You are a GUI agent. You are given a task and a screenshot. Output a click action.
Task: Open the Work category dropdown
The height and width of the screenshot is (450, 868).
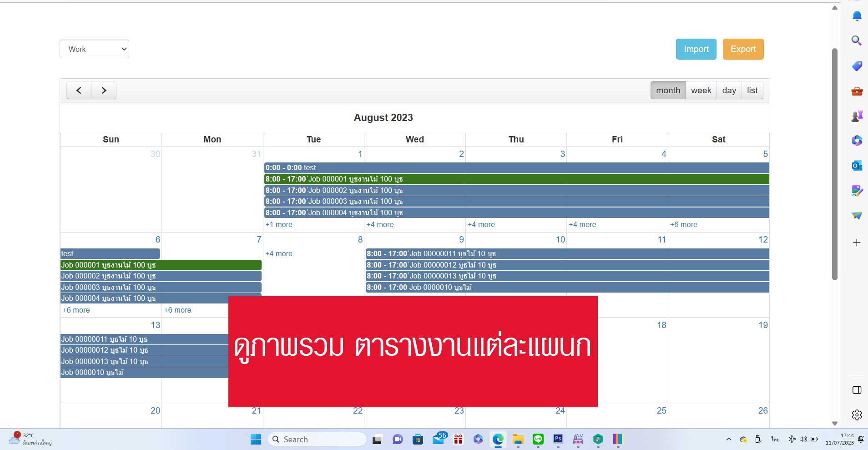[94, 49]
